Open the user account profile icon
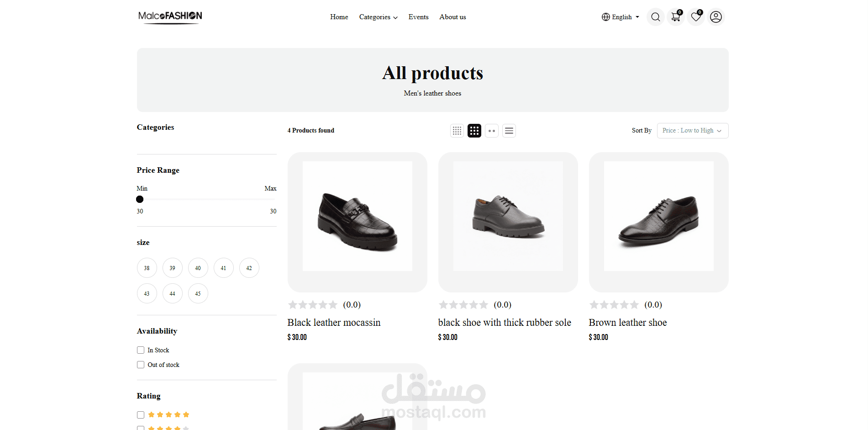The height and width of the screenshot is (430, 868). tap(716, 17)
